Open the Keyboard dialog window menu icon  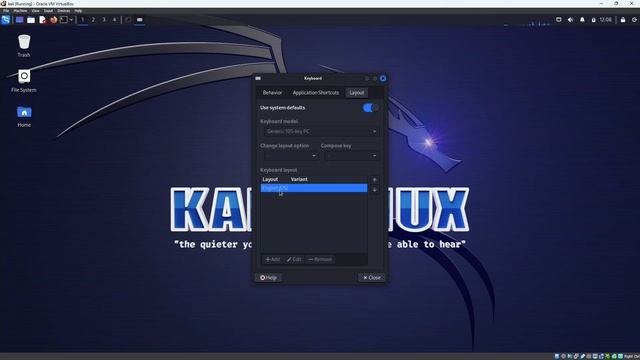click(258, 78)
